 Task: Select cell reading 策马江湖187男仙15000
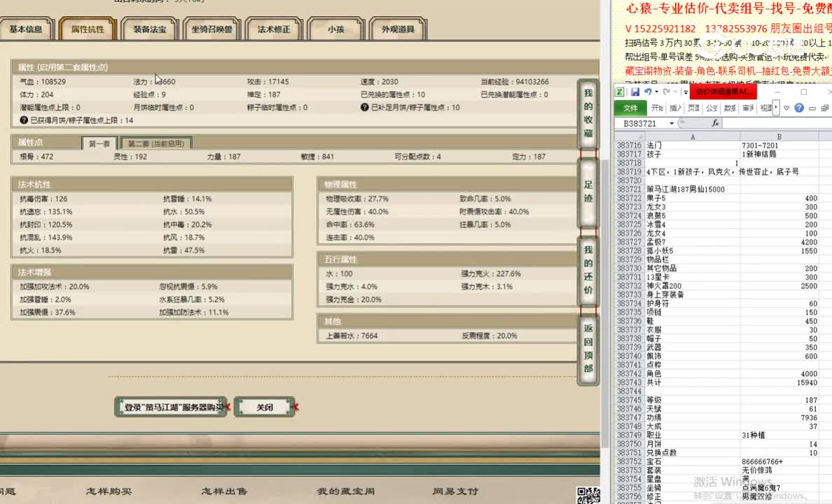tap(693, 189)
